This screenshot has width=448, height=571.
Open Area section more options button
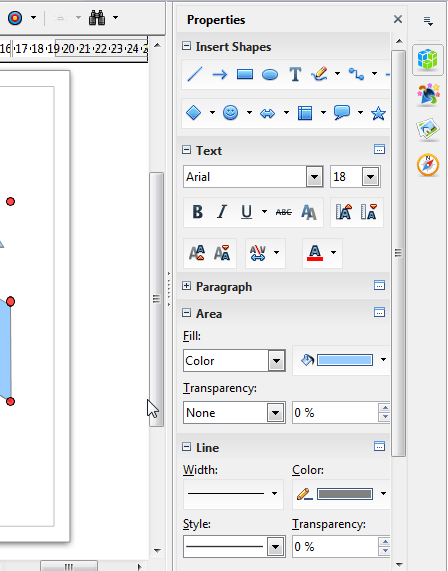click(380, 312)
